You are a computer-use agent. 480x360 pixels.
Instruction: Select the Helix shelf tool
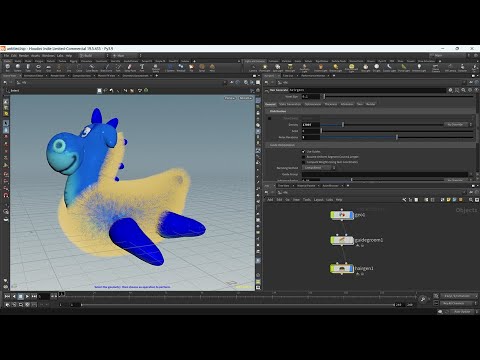tap(212, 68)
